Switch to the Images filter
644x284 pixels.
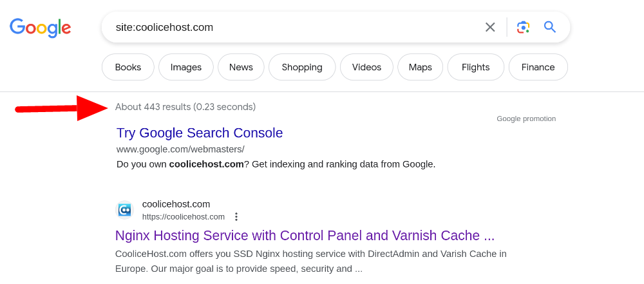(x=186, y=67)
